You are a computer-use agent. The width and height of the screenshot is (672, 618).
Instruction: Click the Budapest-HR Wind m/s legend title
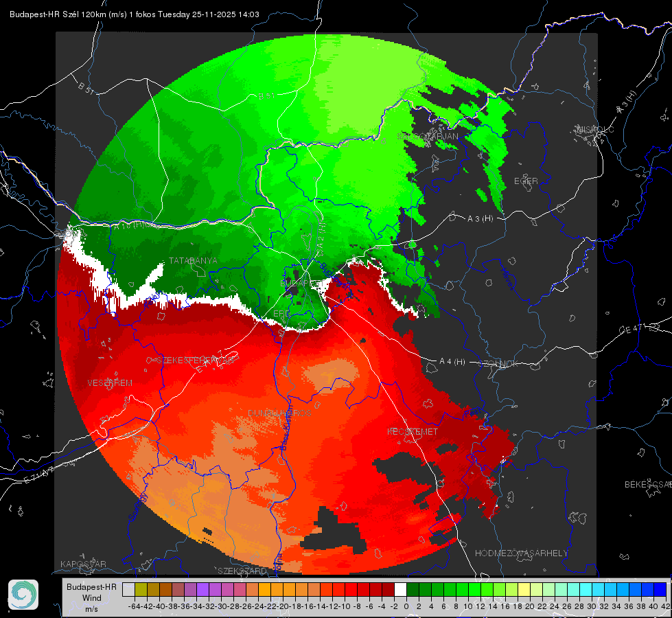coord(92,598)
